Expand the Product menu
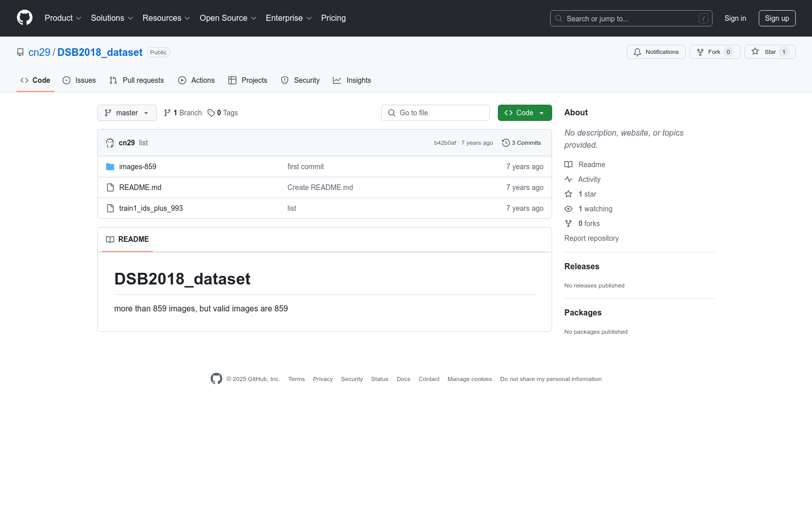Screen dimensions: 812x508 pyautogui.click(x=62, y=18)
